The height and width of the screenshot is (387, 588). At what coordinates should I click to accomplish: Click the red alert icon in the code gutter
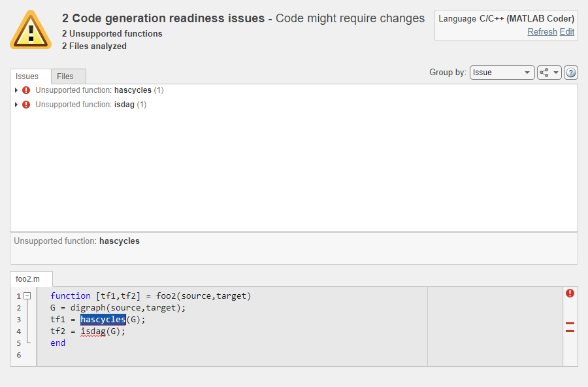click(x=570, y=294)
